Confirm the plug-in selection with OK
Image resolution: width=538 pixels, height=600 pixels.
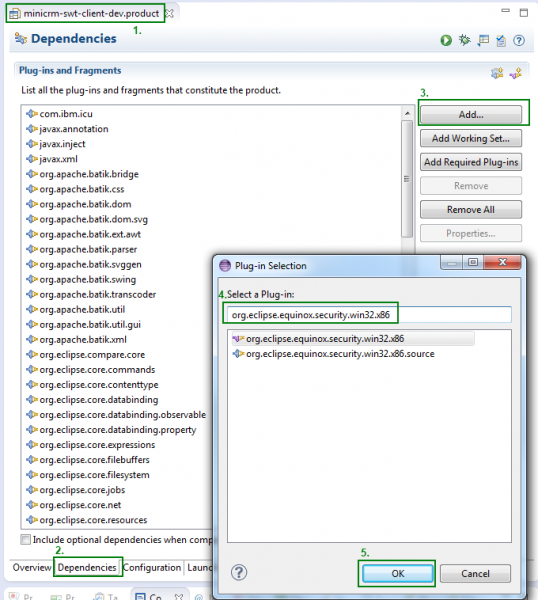398,573
